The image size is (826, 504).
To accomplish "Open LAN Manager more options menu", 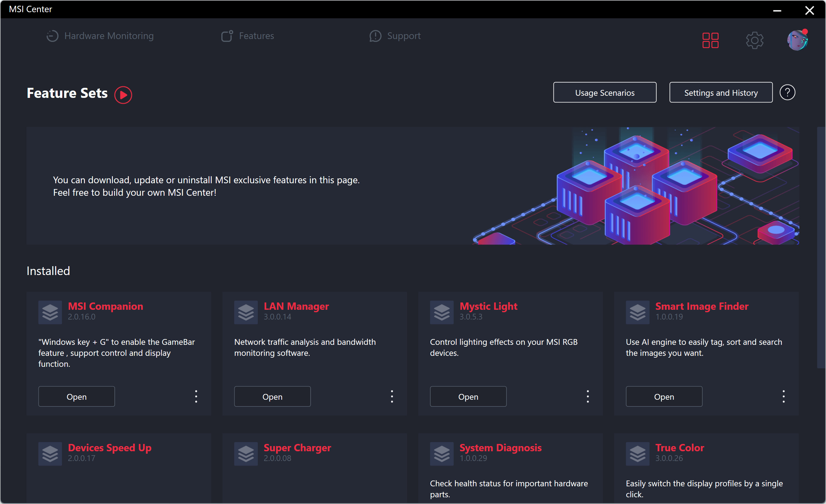I will [392, 396].
